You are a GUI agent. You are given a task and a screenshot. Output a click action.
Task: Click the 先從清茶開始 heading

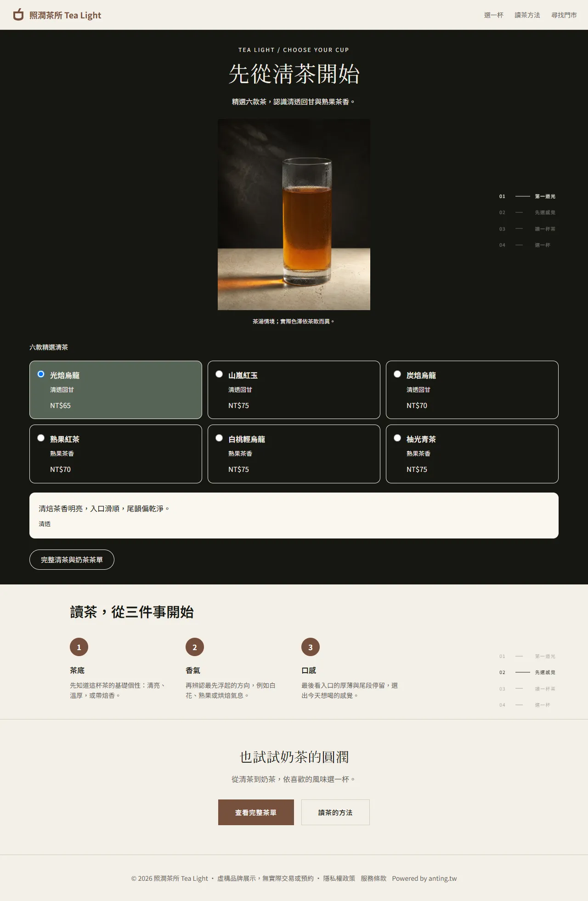point(294,74)
